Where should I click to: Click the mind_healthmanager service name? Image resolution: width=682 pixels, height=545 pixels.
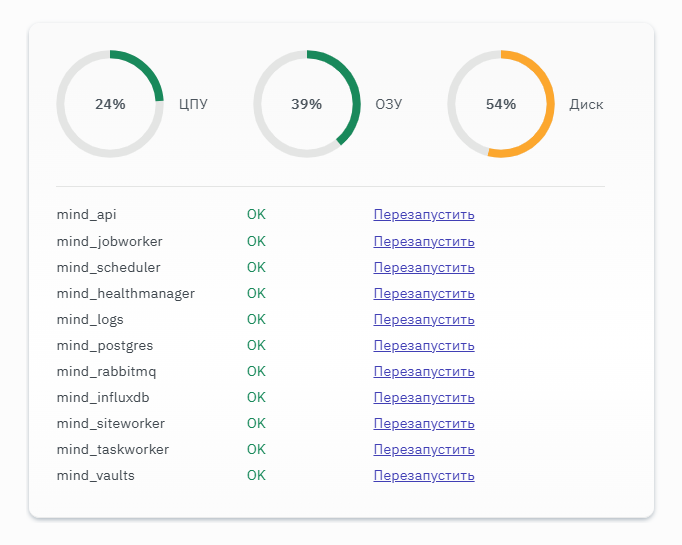(x=125, y=293)
